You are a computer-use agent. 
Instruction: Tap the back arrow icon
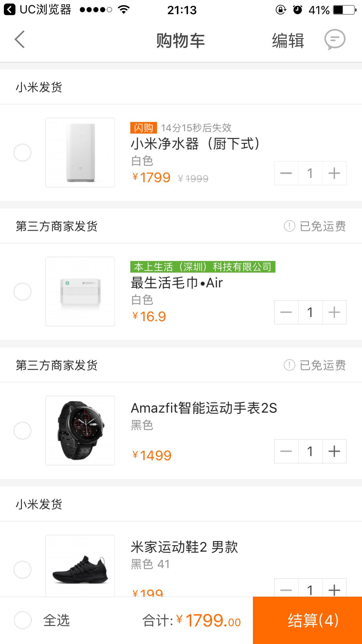point(20,40)
